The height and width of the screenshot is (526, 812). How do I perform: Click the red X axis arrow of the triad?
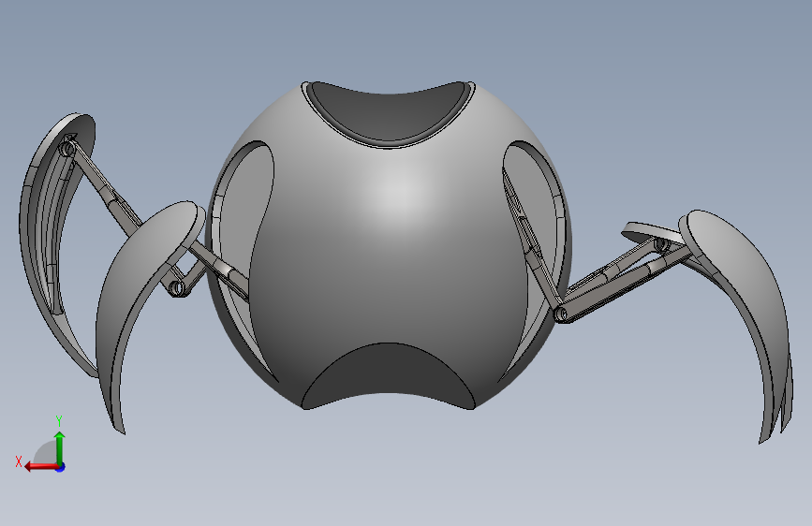click(x=41, y=467)
